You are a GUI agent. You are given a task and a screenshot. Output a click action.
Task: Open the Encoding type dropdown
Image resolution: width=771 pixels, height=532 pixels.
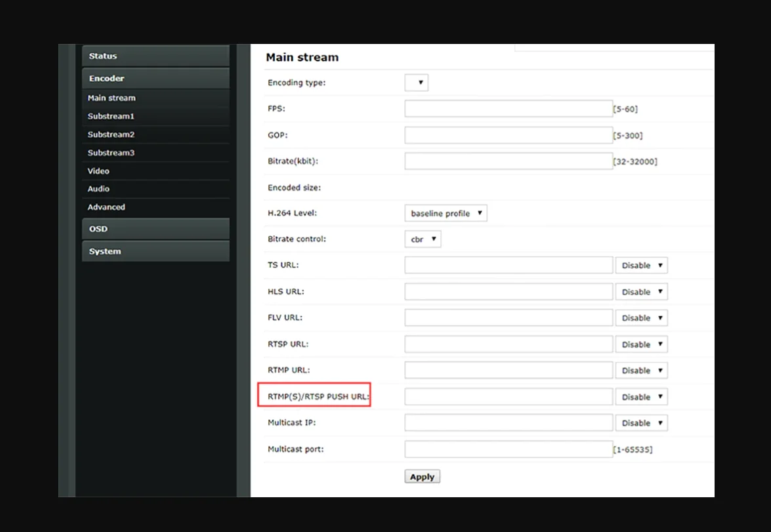[x=416, y=83]
